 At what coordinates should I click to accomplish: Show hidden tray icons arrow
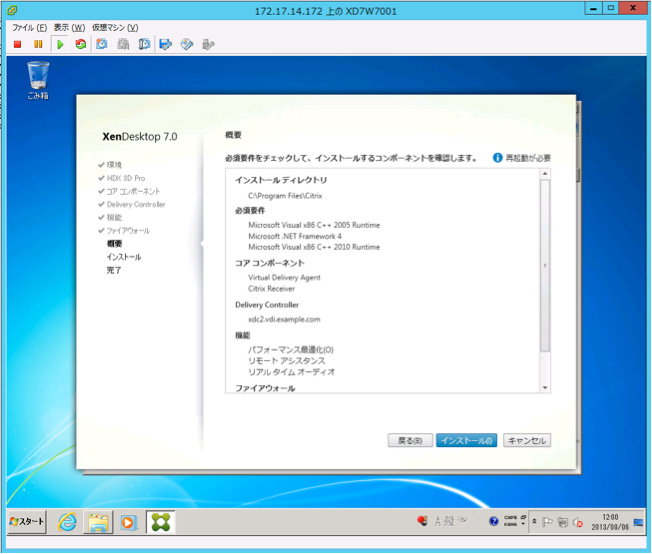click(x=534, y=521)
